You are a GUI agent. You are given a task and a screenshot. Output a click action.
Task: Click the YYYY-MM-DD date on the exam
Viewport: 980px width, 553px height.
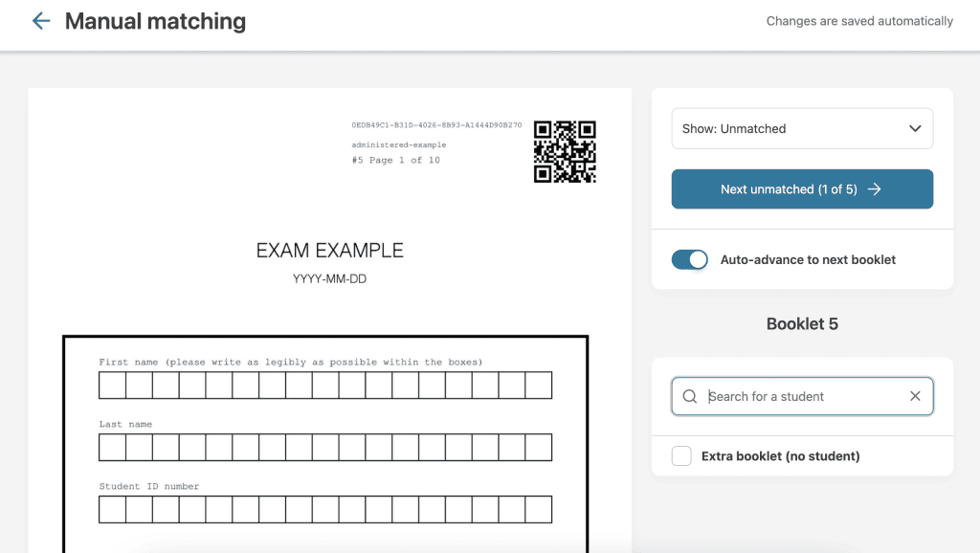pyautogui.click(x=329, y=279)
